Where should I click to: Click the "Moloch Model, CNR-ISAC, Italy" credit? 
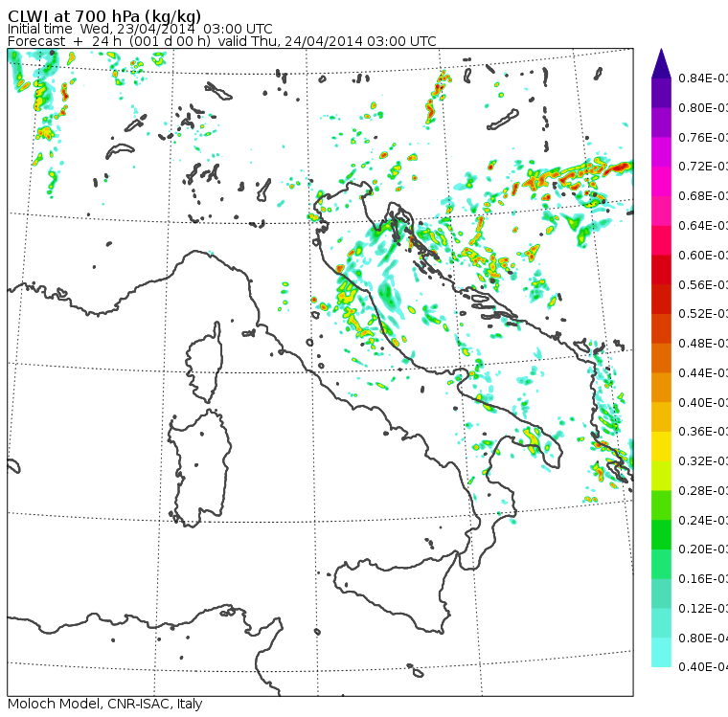[x=105, y=704]
